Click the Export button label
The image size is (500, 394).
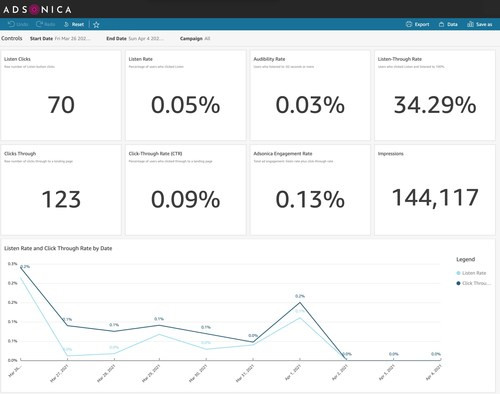pyautogui.click(x=422, y=24)
